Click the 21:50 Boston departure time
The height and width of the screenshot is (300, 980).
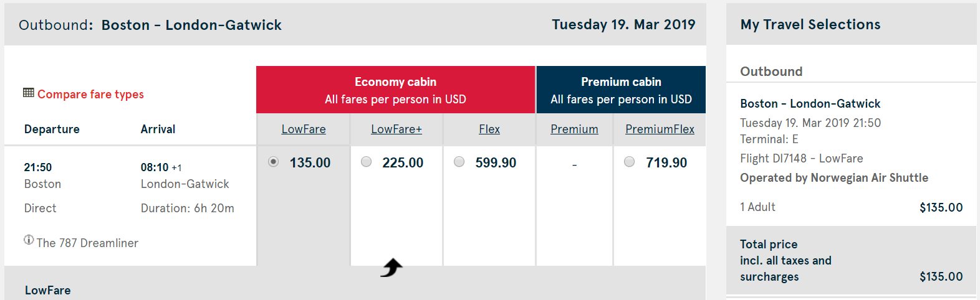coord(38,167)
